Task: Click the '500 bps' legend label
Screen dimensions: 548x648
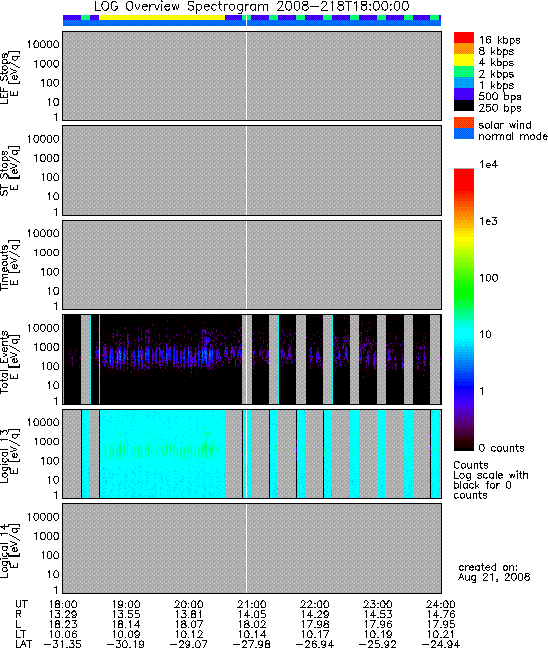Action: click(500, 97)
